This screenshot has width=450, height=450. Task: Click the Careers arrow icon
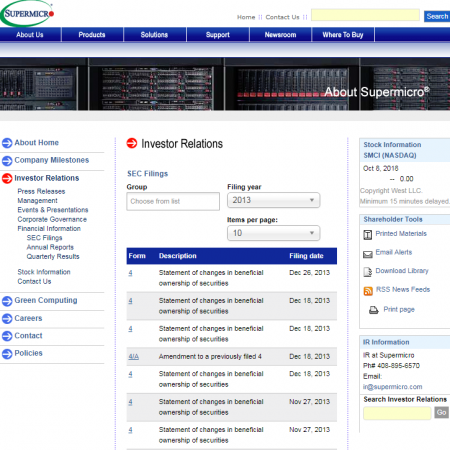tap(7, 319)
